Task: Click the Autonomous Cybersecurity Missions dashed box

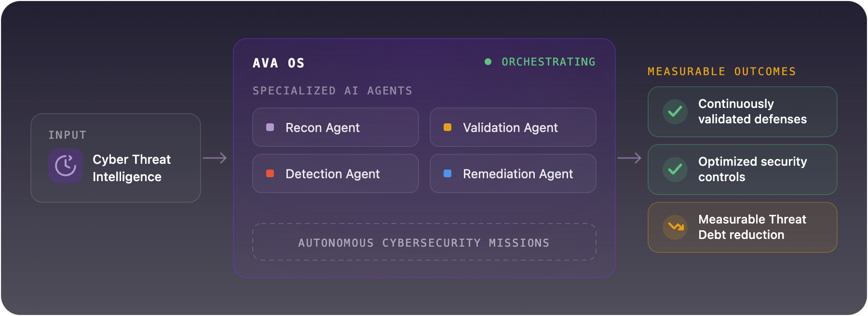Action: (x=424, y=242)
